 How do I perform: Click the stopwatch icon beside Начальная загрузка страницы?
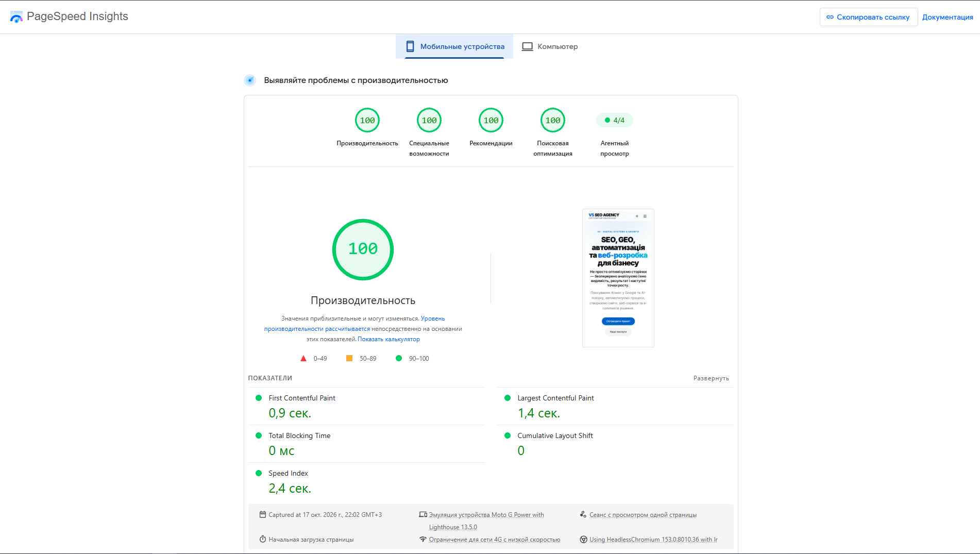click(263, 539)
